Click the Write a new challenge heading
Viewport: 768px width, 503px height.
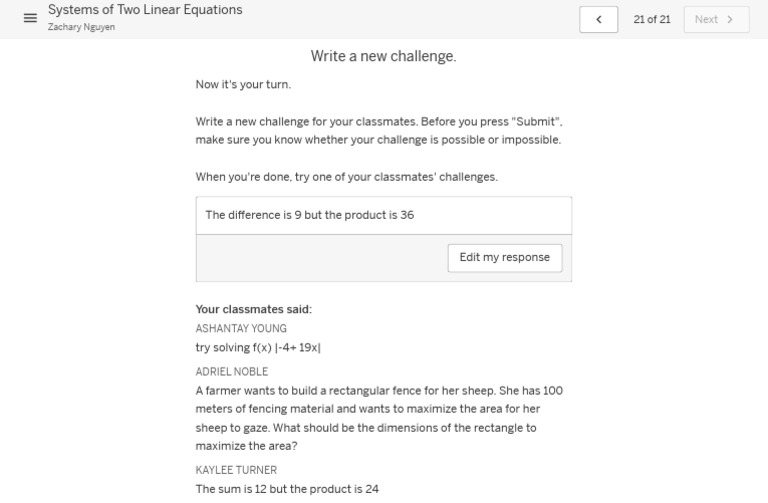383,57
